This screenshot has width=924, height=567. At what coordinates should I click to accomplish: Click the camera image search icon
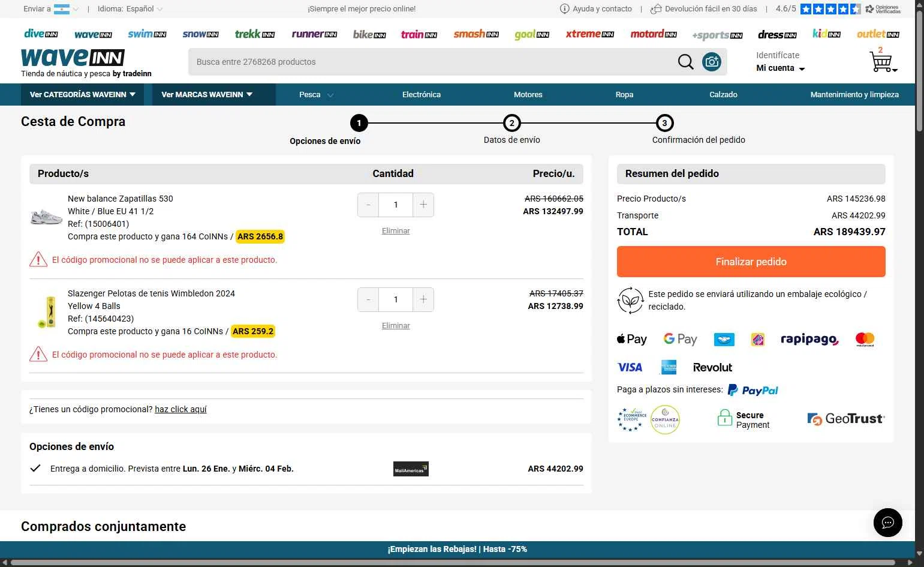(712, 61)
